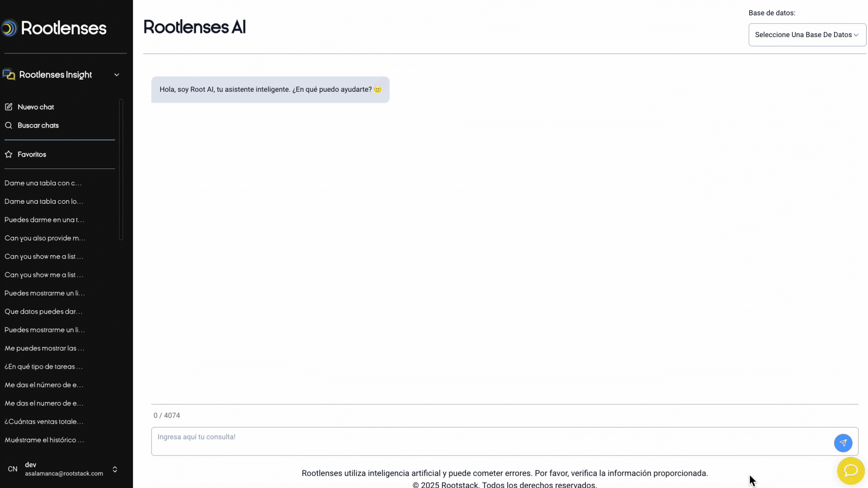The image size is (868, 488).
Task: Start a Nuevo chat
Action: pyautogui.click(x=36, y=107)
